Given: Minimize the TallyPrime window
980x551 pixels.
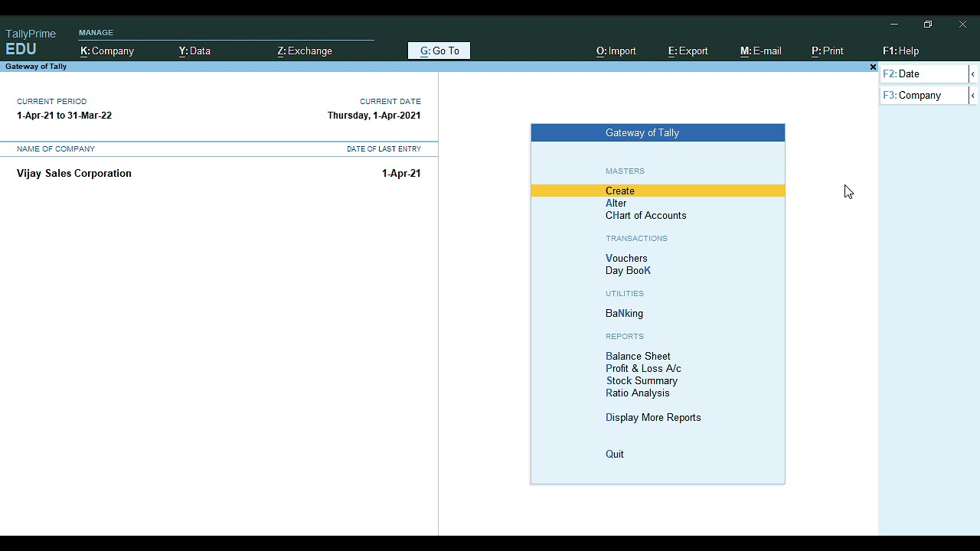Looking at the screenshot, I should coord(894,24).
